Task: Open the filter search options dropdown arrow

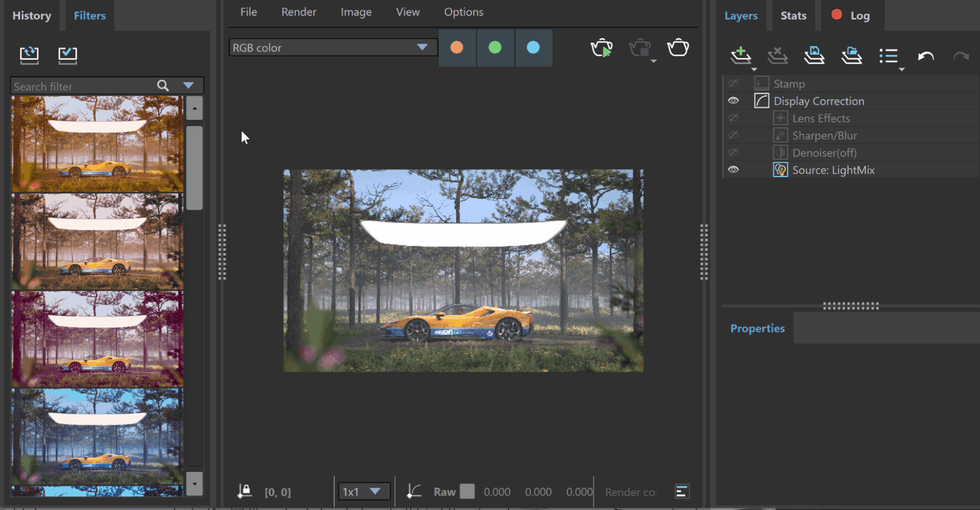Action: point(188,86)
